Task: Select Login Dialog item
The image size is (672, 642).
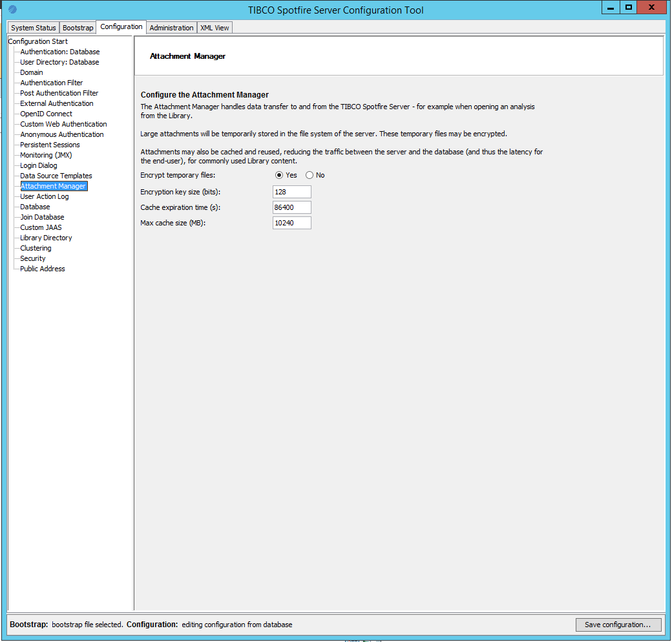Action: click(39, 165)
